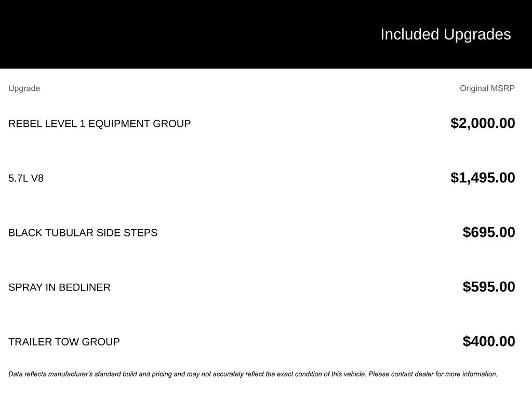Select the Rebel Level 1 Equipment Group upgrade
532x399 pixels.
coord(99,124)
